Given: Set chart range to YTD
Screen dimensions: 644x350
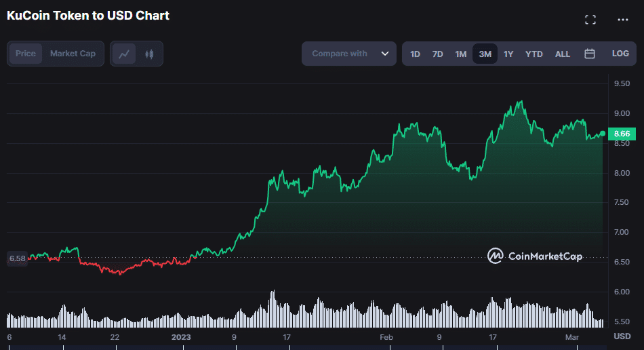Looking at the screenshot, I should (534, 54).
